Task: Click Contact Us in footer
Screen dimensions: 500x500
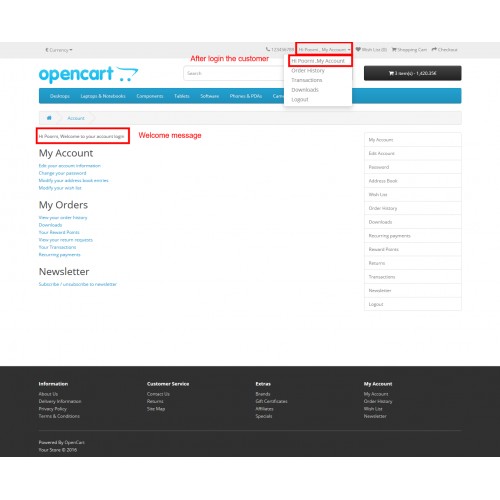Action: (x=158, y=394)
